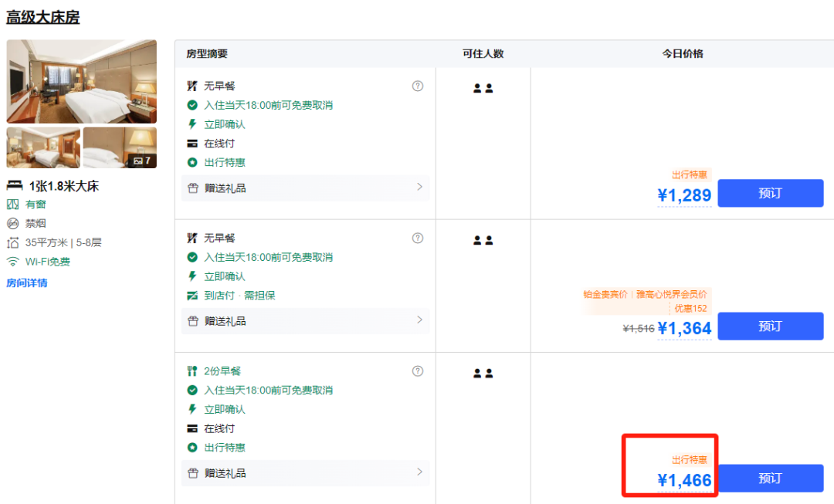This screenshot has width=834, height=504.
Task: View the large main room photo
Action: pos(81,81)
